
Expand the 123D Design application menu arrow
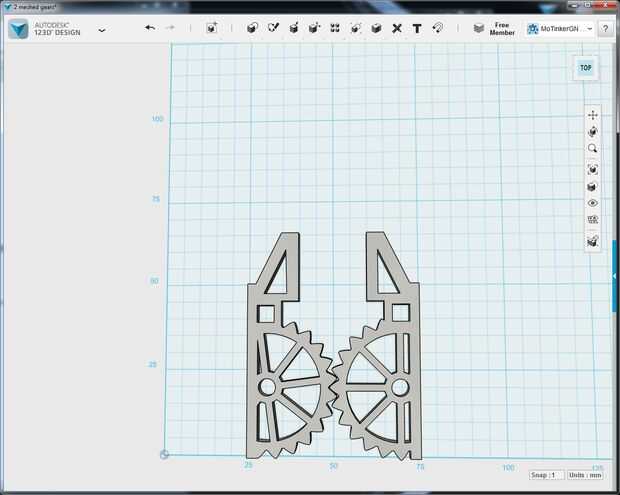click(x=102, y=30)
